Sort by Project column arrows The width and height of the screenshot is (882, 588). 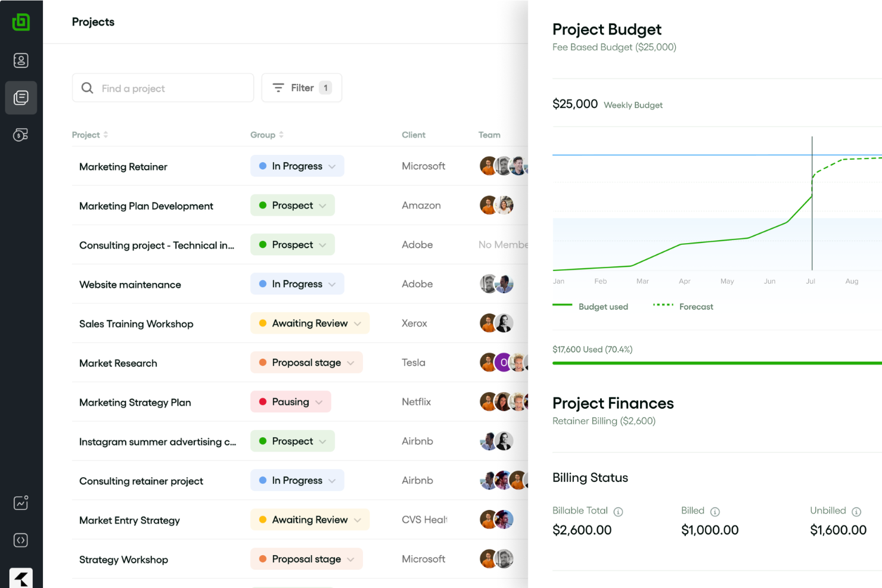[105, 135]
